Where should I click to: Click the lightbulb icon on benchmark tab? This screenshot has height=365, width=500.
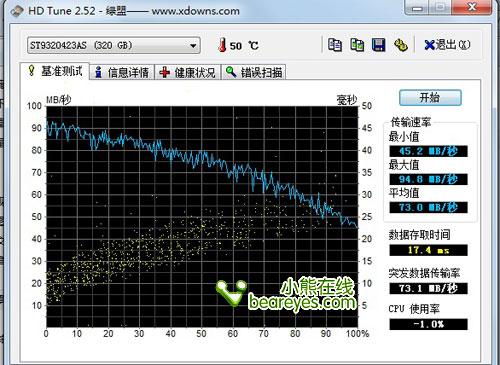[x=31, y=70]
